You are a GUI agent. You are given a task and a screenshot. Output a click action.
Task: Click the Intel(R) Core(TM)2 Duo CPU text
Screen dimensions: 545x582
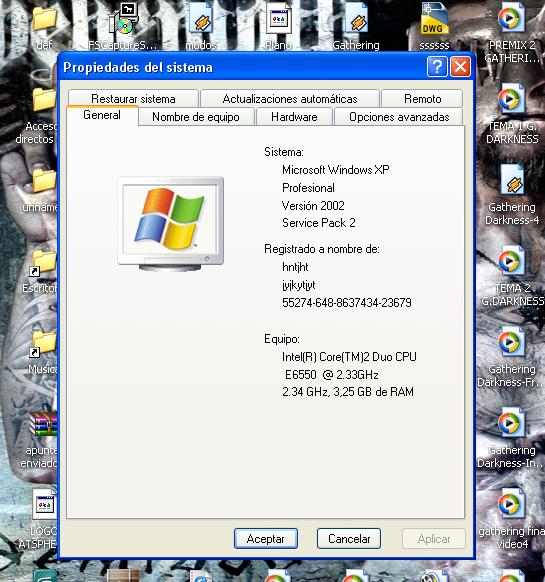349,357
